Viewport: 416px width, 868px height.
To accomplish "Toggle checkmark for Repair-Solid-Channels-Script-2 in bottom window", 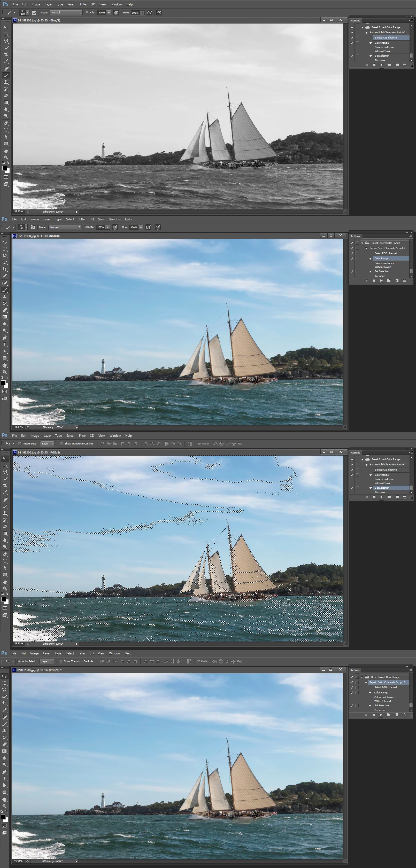I will pos(352,682).
